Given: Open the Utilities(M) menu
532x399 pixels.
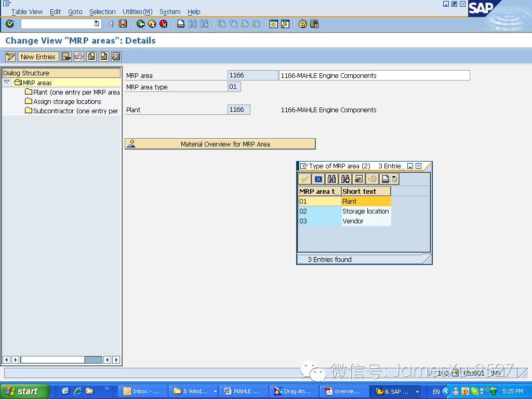Looking at the screenshot, I should point(137,11).
